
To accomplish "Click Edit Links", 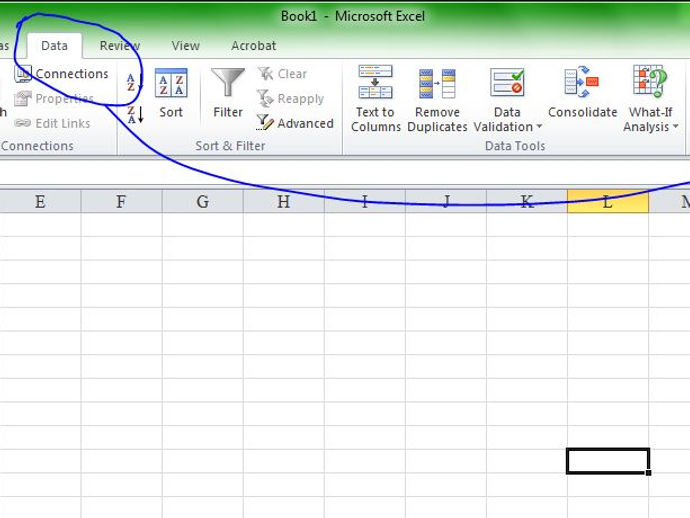I will click(53, 123).
